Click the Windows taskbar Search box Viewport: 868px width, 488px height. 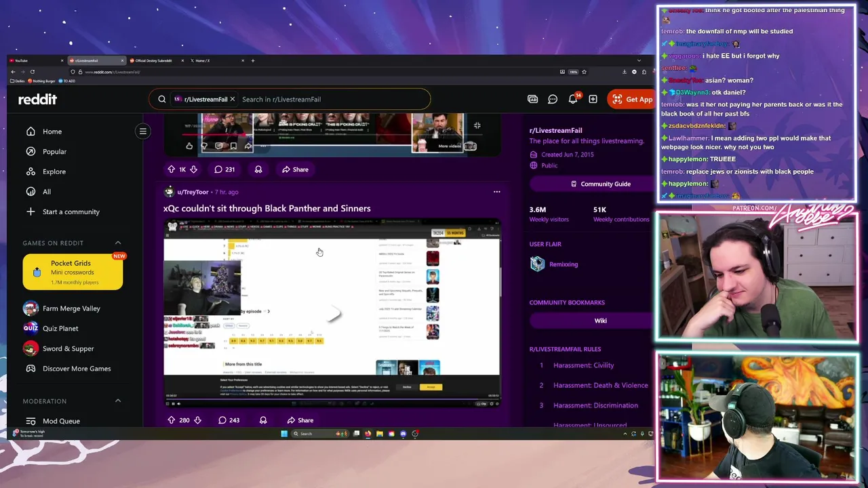[319, 434]
